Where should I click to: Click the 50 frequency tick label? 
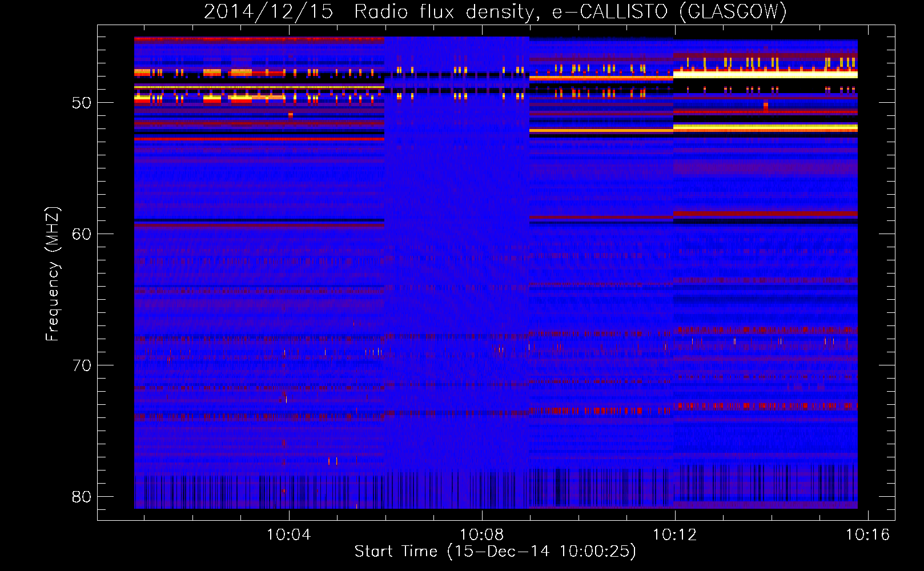[82, 103]
